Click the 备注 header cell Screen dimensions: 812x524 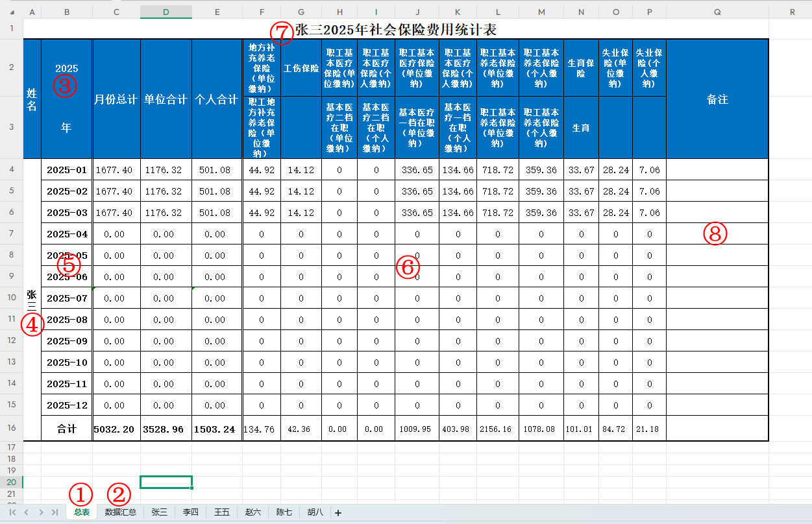pyautogui.click(x=717, y=99)
